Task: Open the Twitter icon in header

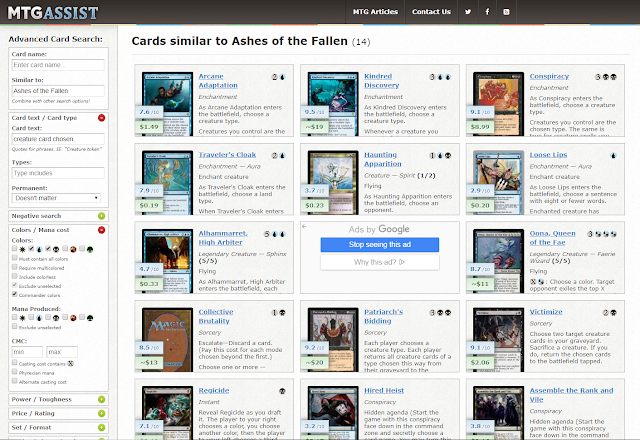Action: coord(468,12)
